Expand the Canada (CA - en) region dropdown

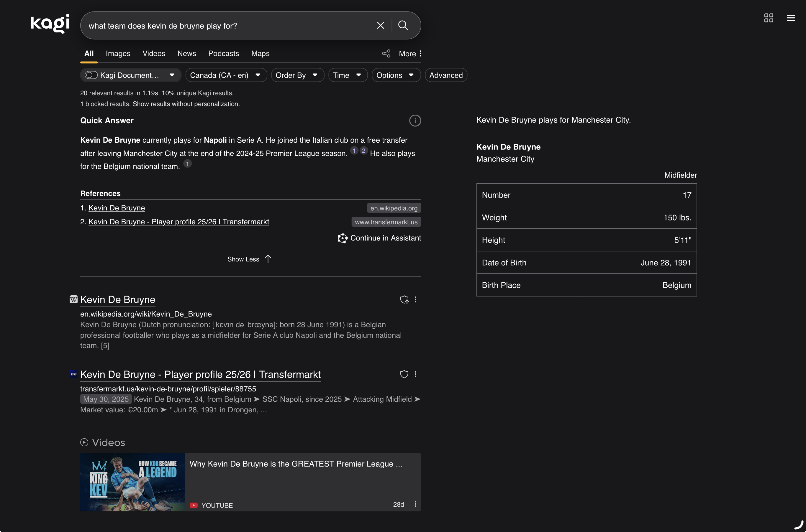click(x=226, y=75)
